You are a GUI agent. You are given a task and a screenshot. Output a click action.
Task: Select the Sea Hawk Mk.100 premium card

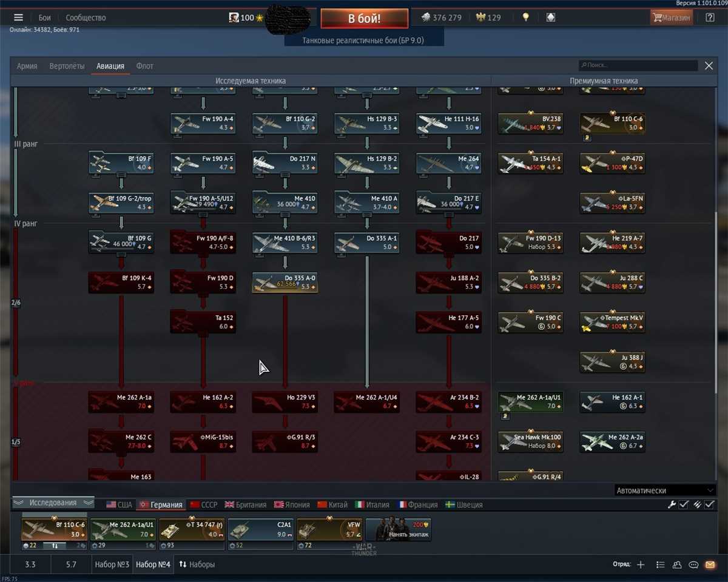tap(530, 441)
